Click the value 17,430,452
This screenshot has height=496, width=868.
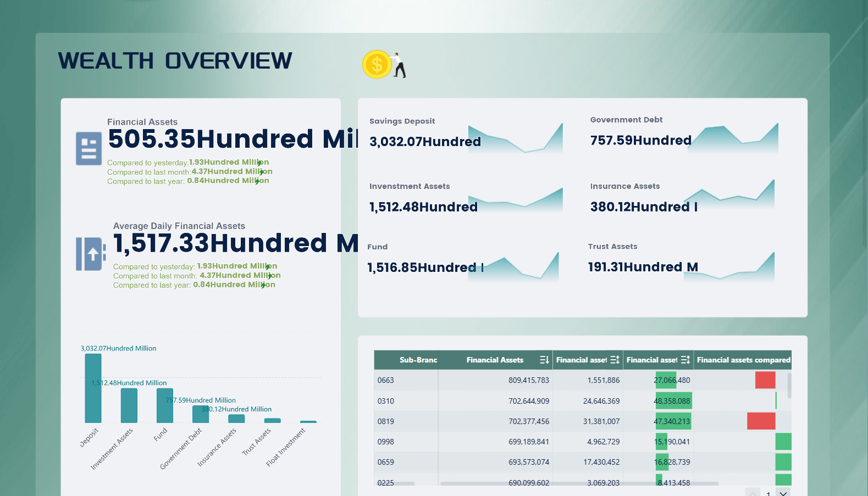coord(601,462)
